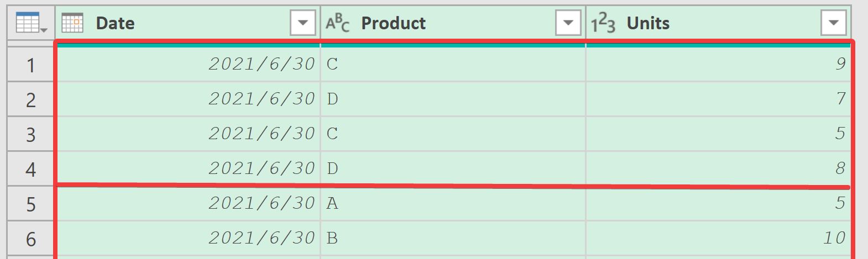This screenshot has height=259, width=868.
Task: Click the Units cell with value 10
Action: [718, 238]
